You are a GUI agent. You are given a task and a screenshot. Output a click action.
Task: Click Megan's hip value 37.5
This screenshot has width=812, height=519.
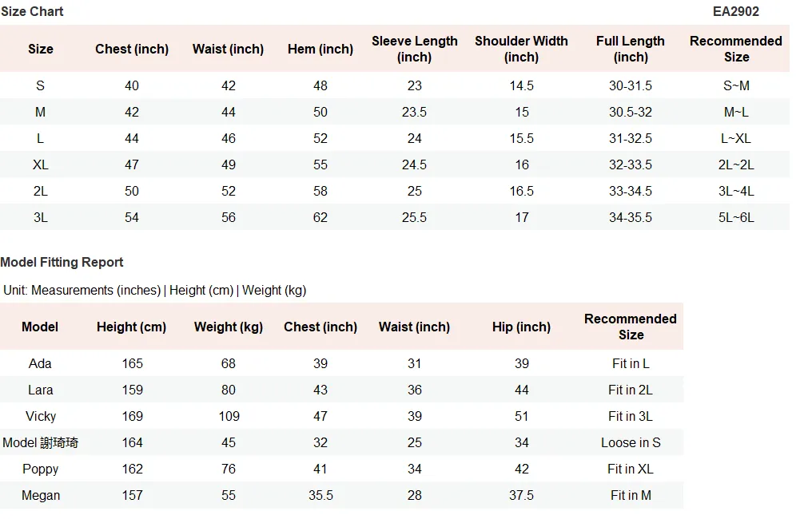[x=521, y=496]
